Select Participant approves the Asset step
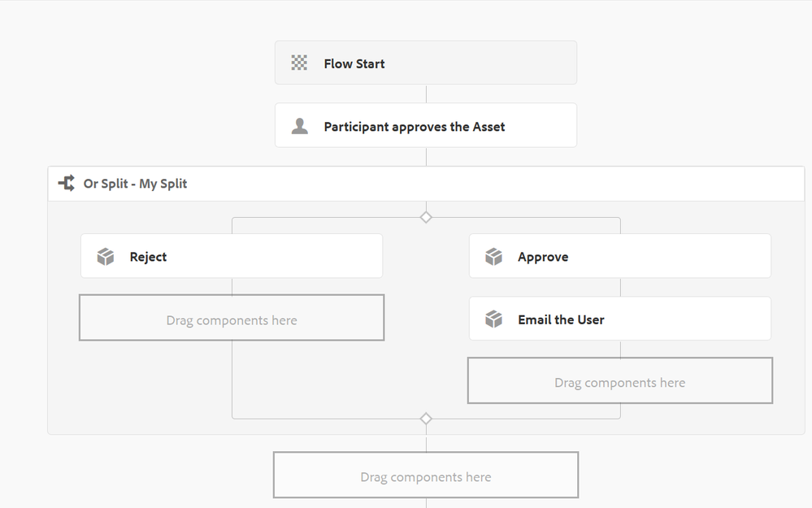This screenshot has width=812, height=508. click(x=426, y=125)
